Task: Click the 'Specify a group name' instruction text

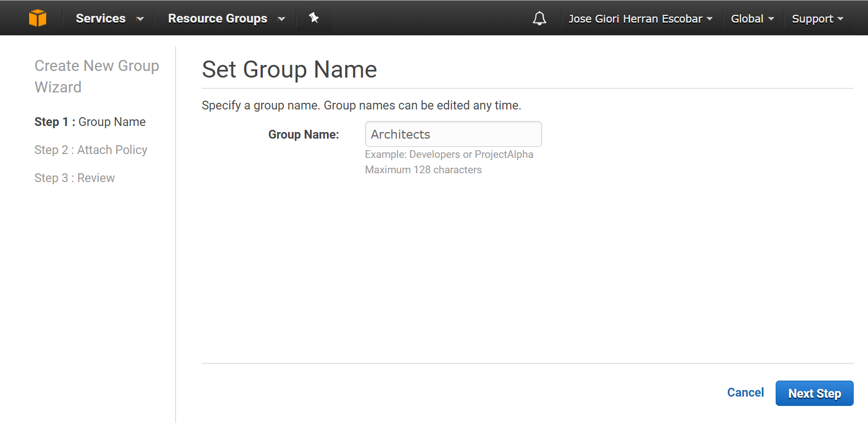Action: click(361, 105)
